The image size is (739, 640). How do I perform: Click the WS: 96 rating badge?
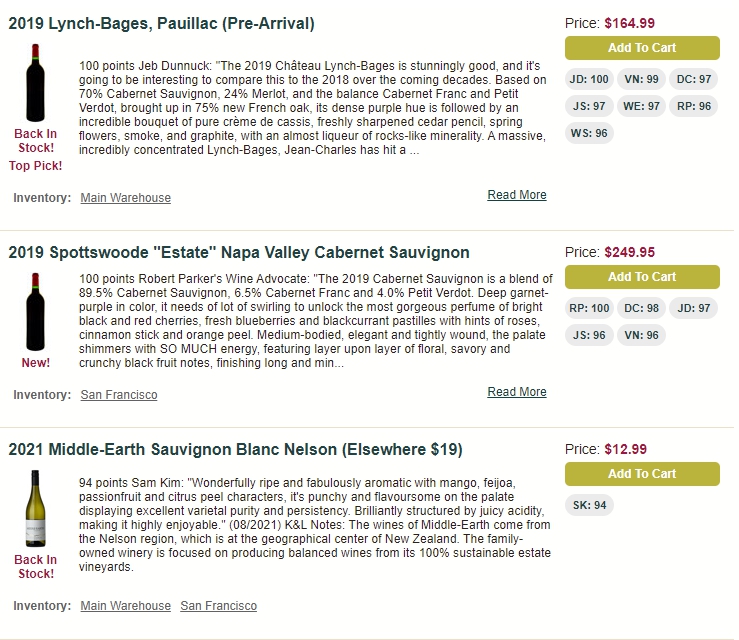[x=589, y=133]
